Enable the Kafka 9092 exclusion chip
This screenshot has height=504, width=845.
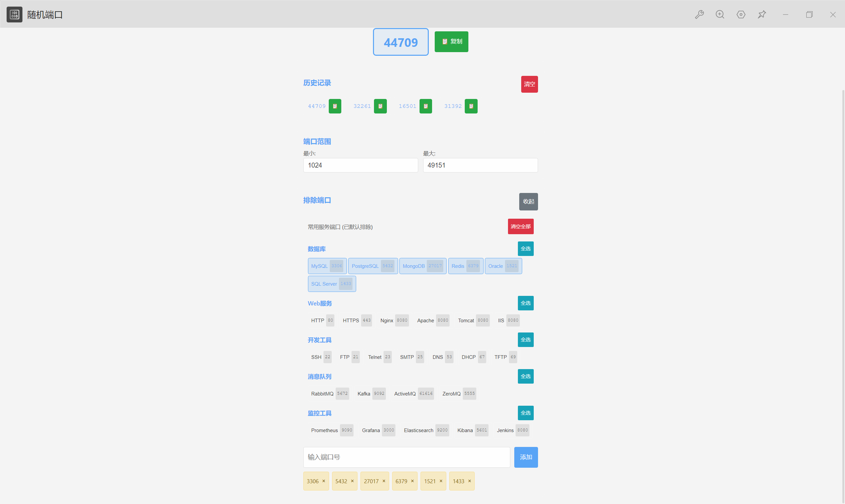click(x=371, y=394)
